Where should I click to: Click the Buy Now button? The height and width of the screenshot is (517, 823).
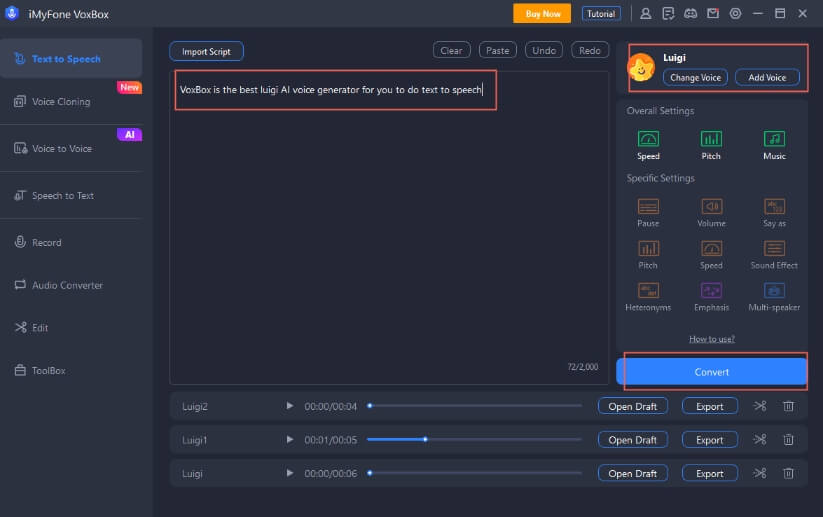point(542,14)
